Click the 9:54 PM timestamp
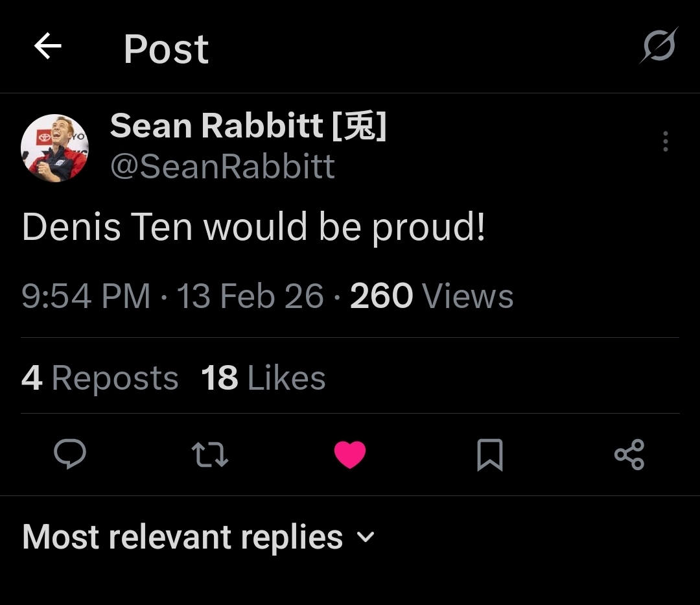Viewport: 700px width, 605px height. click(x=86, y=296)
